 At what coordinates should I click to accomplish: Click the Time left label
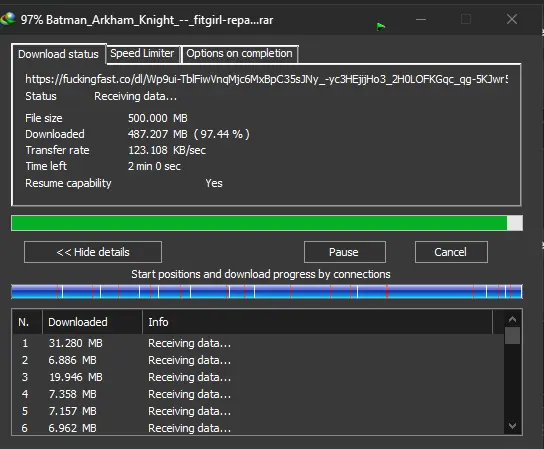tap(46, 166)
